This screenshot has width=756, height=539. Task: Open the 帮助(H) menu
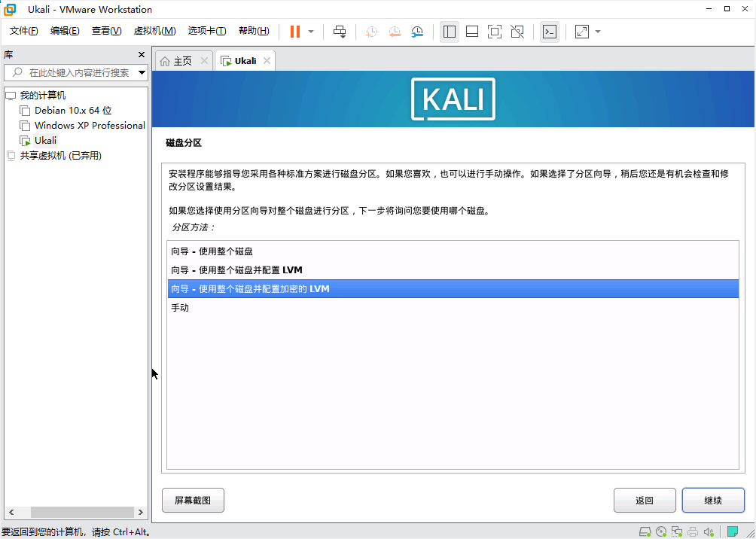tap(254, 31)
